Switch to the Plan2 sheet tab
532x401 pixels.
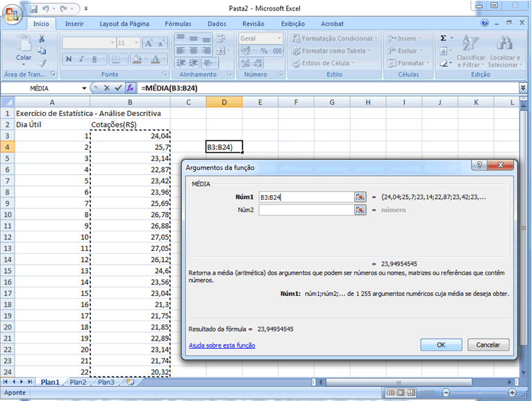click(77, 382)
